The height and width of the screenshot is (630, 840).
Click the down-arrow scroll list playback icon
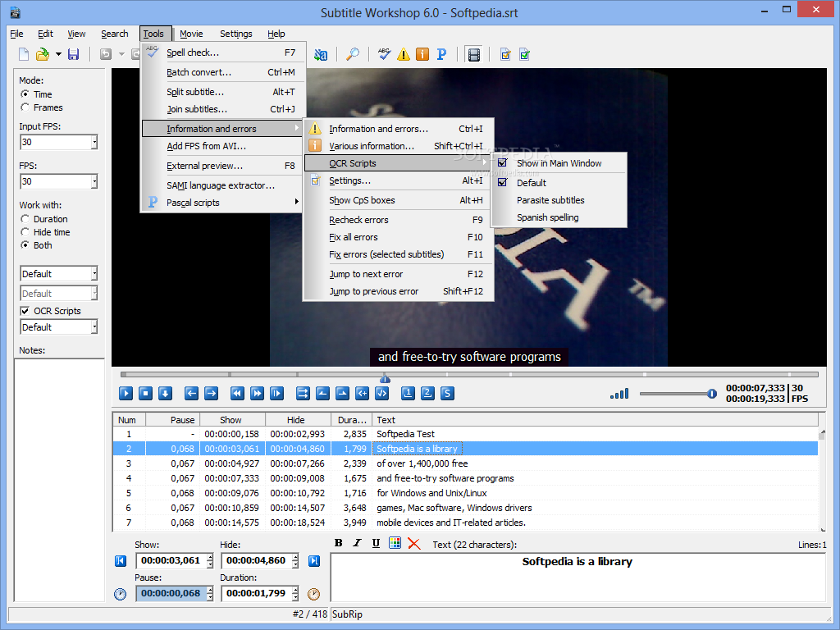[165, 393]
